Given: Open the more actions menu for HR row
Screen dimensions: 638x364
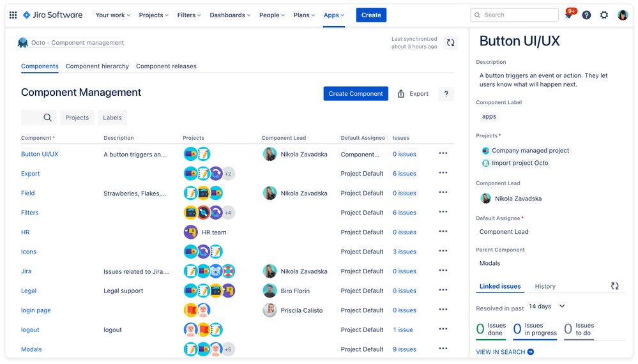Looking at the screenshot, I should coord(443,231).
